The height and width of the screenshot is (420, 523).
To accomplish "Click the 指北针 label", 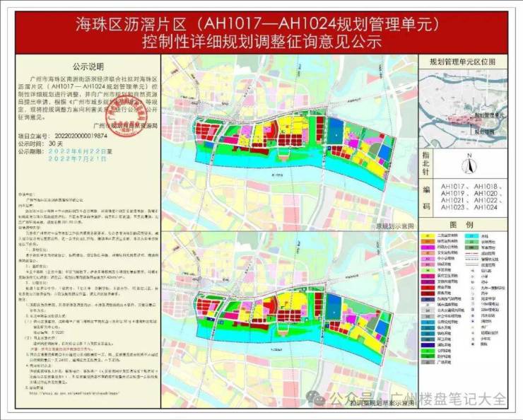I will pyautogui.click(x=426, y=164).
